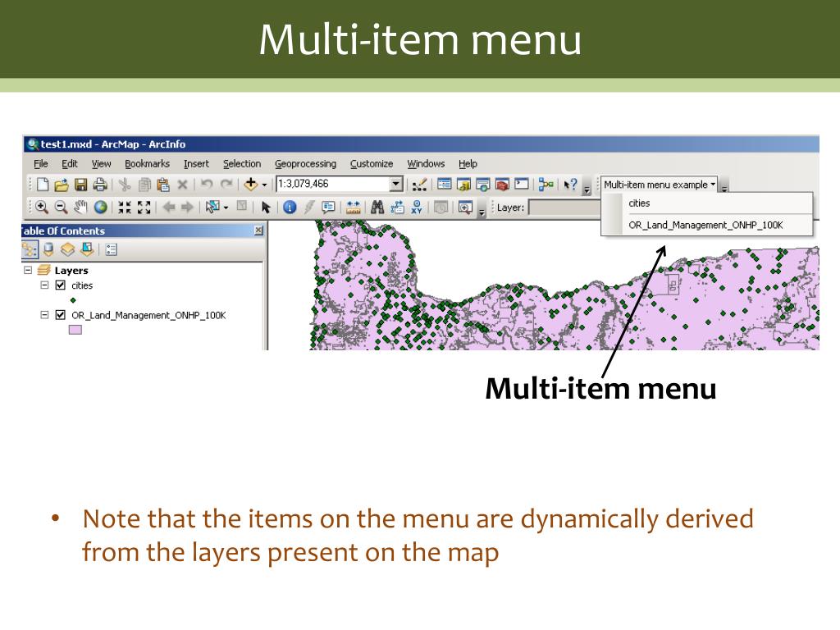Go forward to next extent

pos(187,208)
